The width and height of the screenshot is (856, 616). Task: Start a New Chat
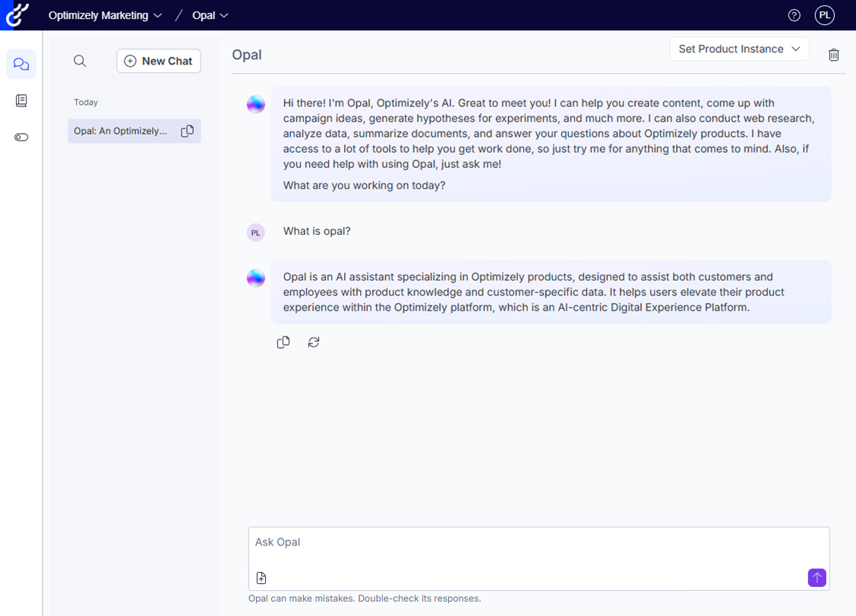coord(158,61)
